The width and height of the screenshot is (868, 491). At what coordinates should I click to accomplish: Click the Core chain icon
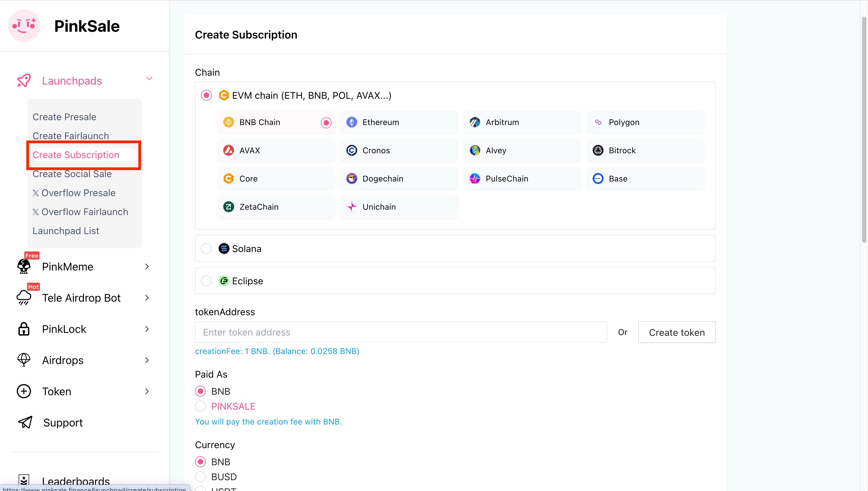coord(229,178)
